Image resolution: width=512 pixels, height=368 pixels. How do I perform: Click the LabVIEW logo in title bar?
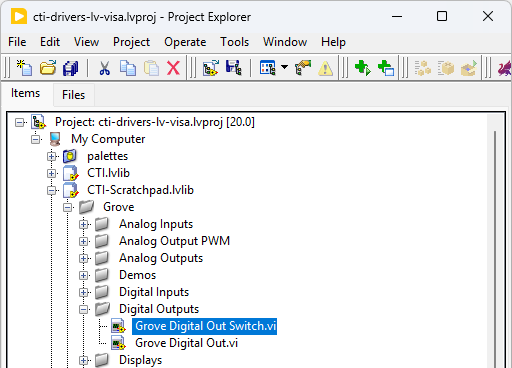19,16
